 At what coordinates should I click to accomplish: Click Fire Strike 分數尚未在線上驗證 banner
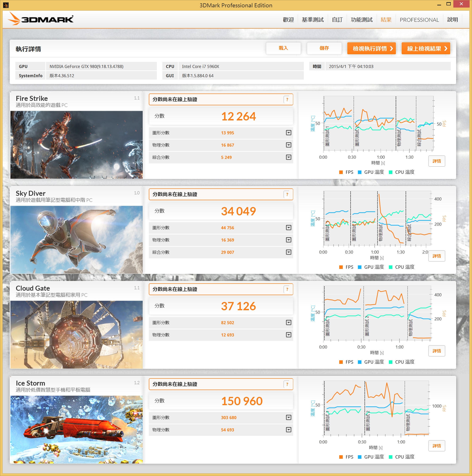(x=221, y=100)
